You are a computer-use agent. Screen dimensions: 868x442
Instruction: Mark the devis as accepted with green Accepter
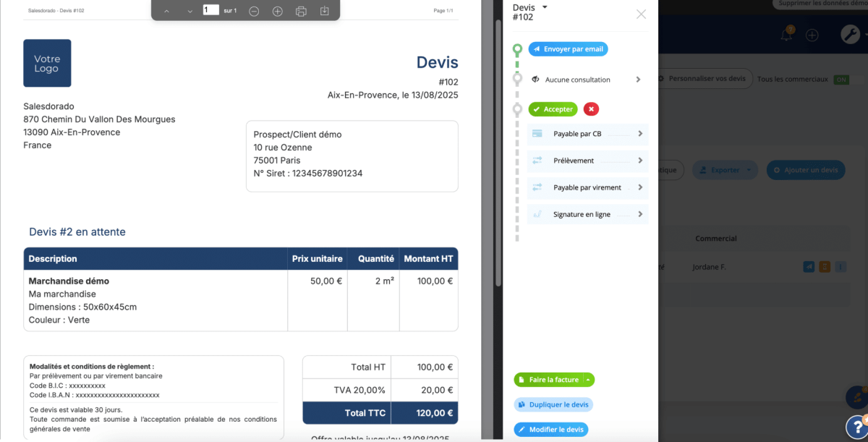point(553,109)
